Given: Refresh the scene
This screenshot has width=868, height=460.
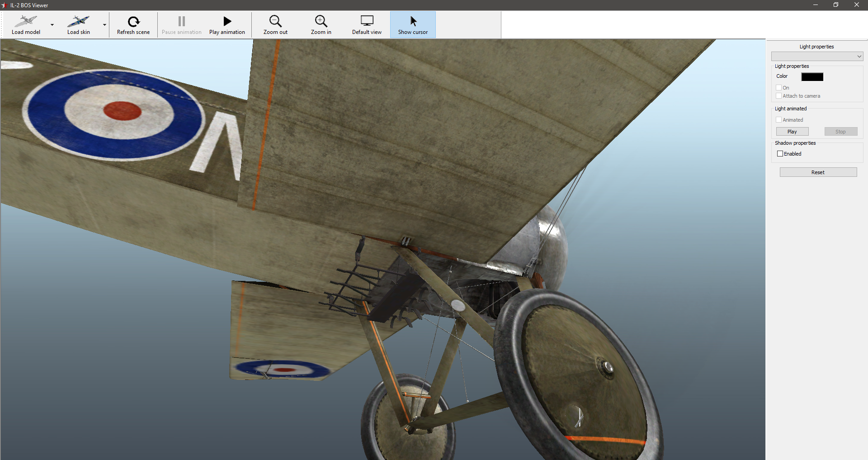Looking at the screenshot, I should click(133, 25).
